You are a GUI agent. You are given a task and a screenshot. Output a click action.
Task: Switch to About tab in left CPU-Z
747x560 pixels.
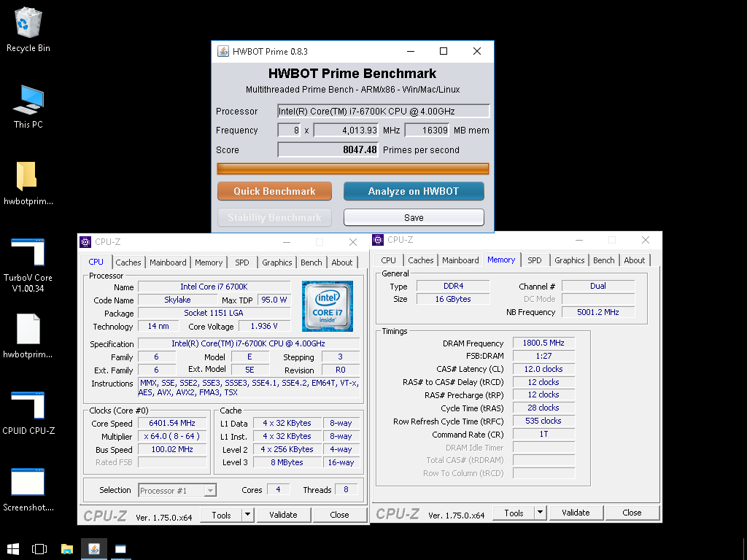point(342,262)
